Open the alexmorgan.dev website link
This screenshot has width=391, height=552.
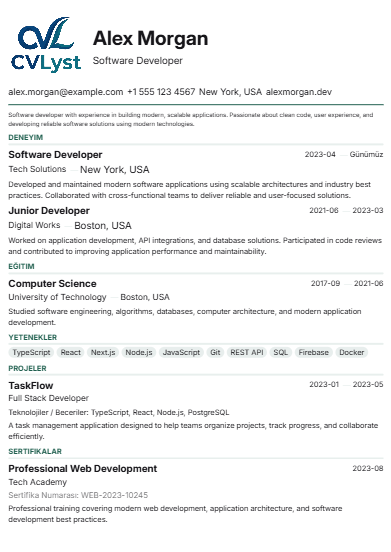pos(299,92)
